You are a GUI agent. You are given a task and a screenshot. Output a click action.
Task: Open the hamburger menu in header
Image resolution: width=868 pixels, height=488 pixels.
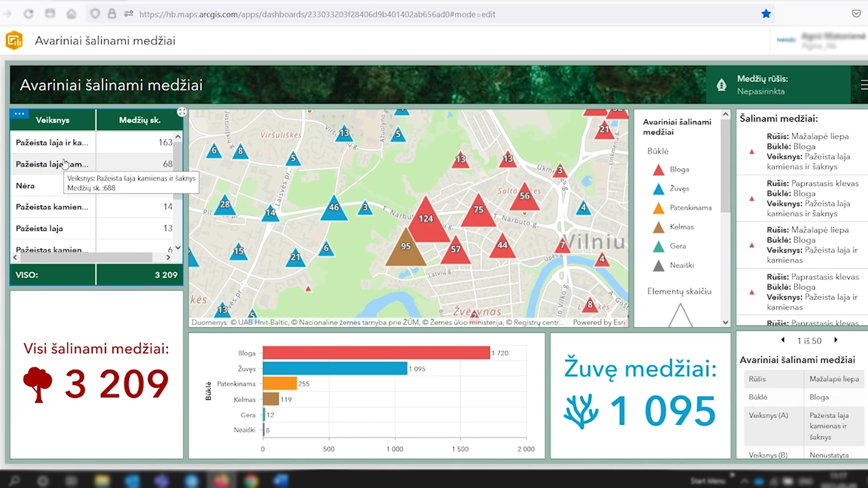click(x=863, y=85)
